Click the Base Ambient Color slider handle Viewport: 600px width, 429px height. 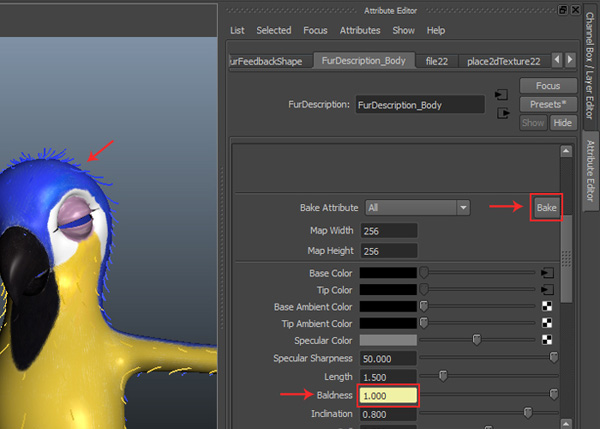pos(424,306)
